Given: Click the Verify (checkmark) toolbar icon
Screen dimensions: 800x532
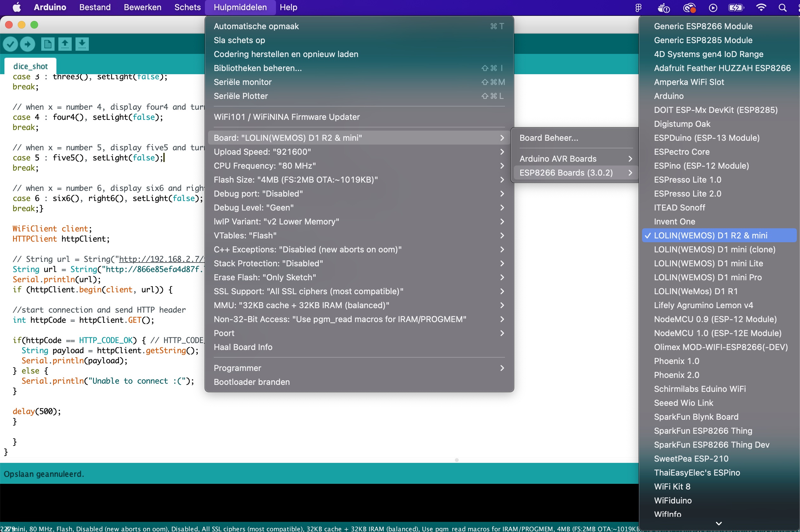Looking at the screenshot, I should coord(10,44).
